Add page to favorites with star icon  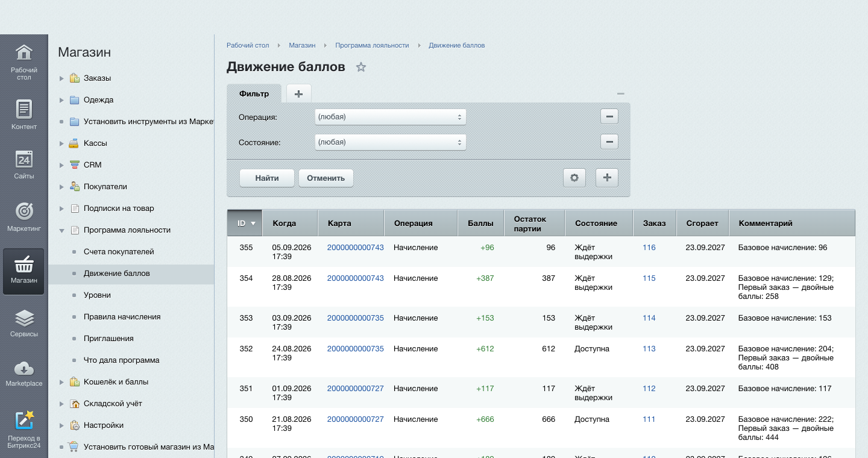click(x=361, y=67)
